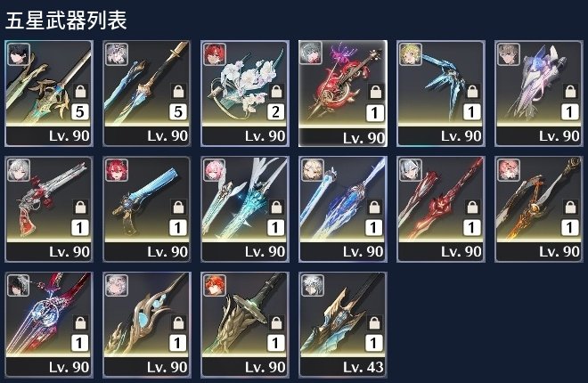Viewport: 588px width, 383px height.
Task: Click the 五星武器列表 heading
Action: (x=66, y=20)
